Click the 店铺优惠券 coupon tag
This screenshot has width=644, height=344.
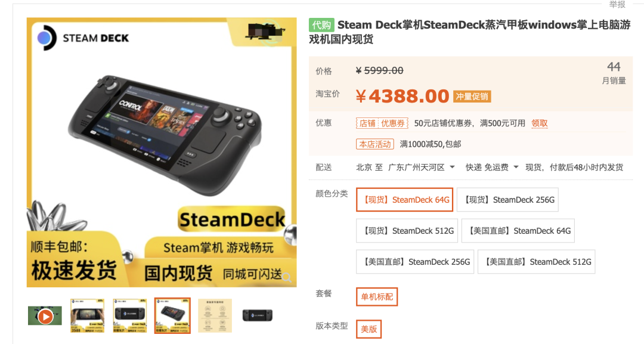tap(382, 123)
